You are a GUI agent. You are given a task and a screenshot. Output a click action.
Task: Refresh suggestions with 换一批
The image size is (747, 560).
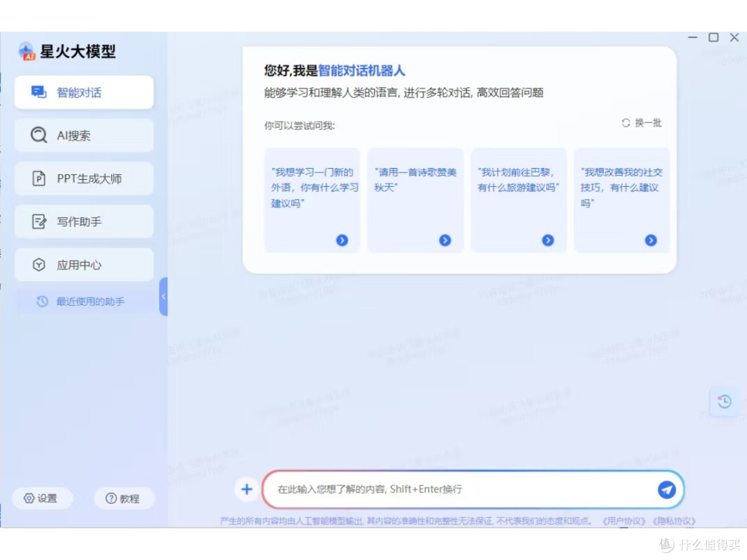click(x=641, y=123)
